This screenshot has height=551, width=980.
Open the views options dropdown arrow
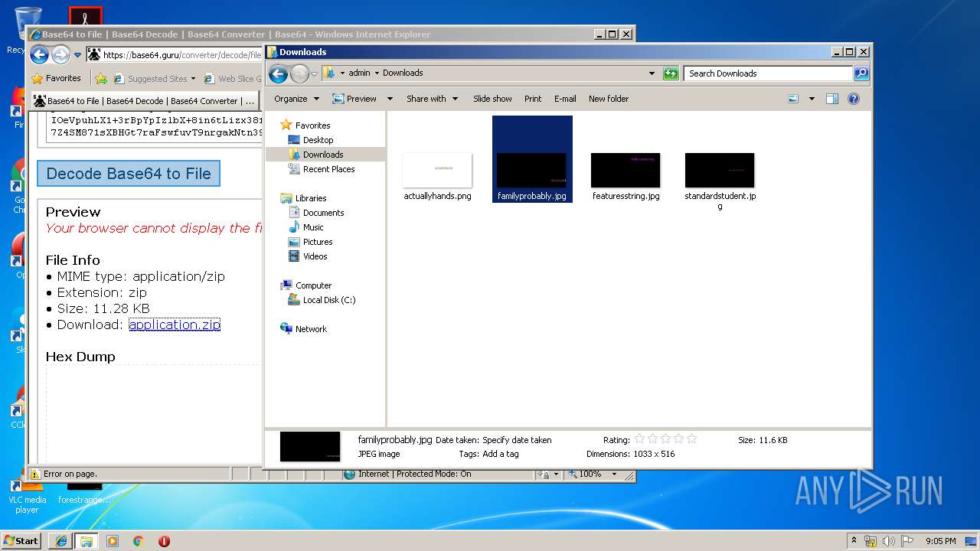(812, 99)
